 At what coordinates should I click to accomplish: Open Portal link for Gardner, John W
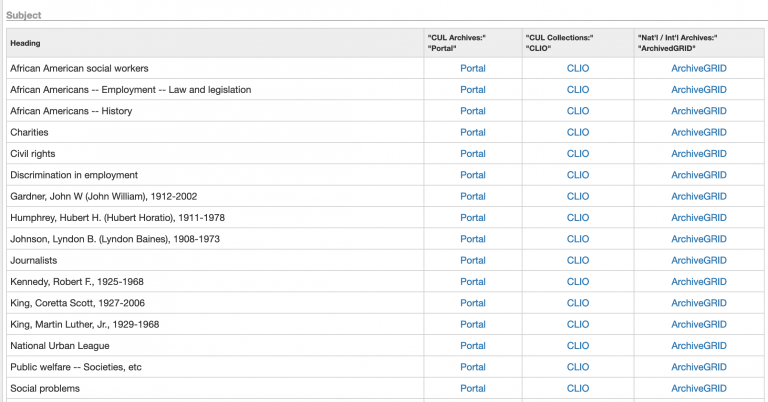pyautogui.click(x=473, y=196)
